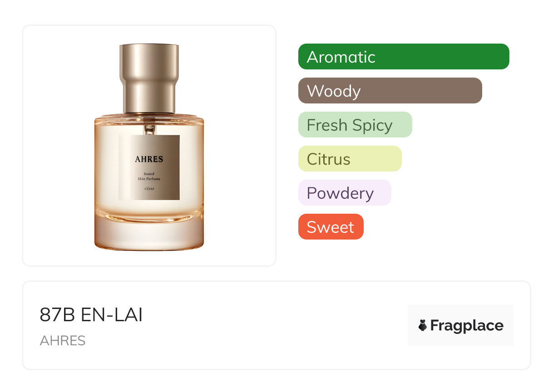Open the AHRES perfume bottle image

click(x=149, y=147)
